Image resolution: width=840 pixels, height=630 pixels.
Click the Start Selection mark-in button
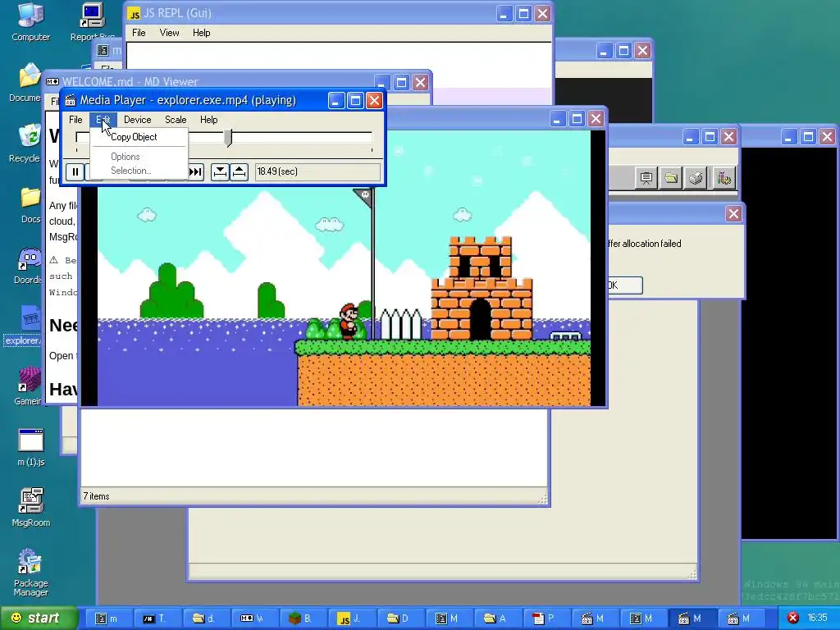[220, 172]
